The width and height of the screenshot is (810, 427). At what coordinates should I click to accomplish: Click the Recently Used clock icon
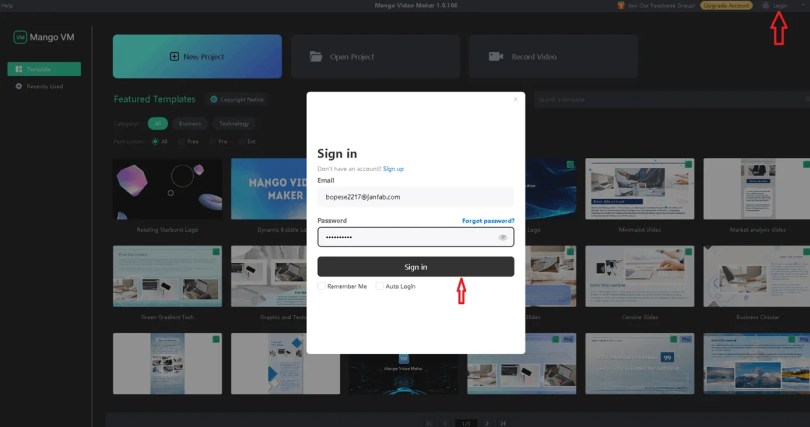pyautogui.click(x=19, y=86)
